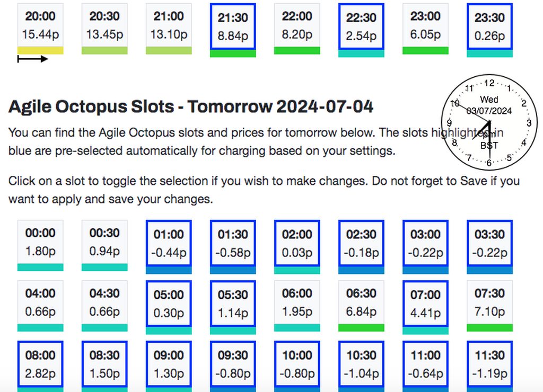Click the Agile Octopus Slots Tomorrow heading

[191, 107]
